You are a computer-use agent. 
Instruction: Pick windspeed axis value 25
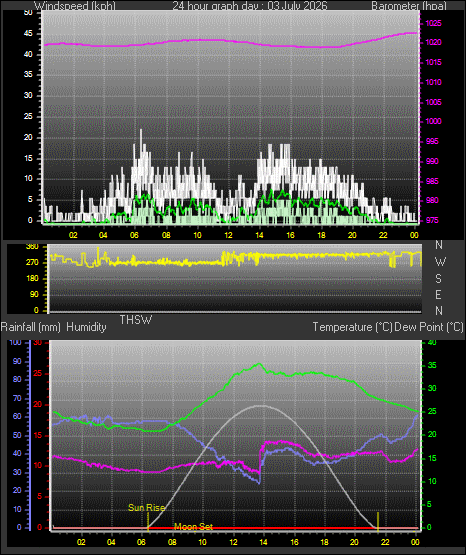pos(28,116)
